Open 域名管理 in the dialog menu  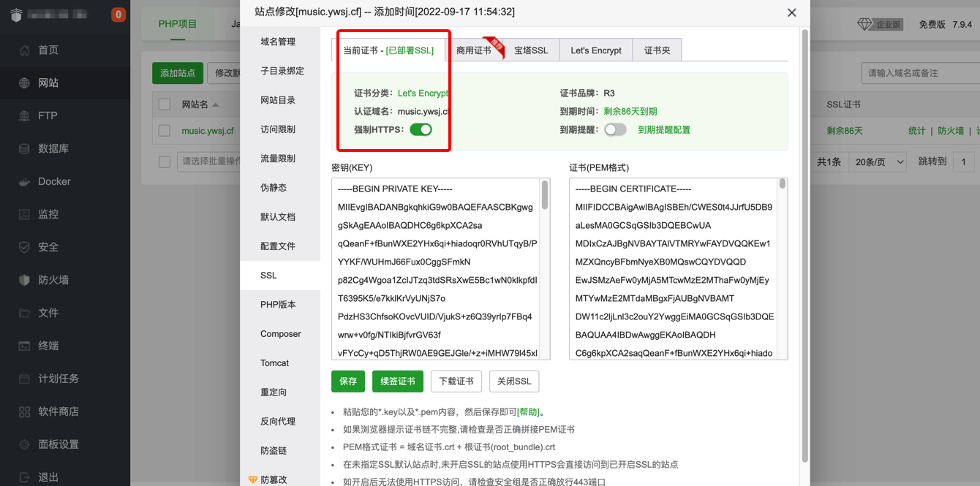(280, 42)
